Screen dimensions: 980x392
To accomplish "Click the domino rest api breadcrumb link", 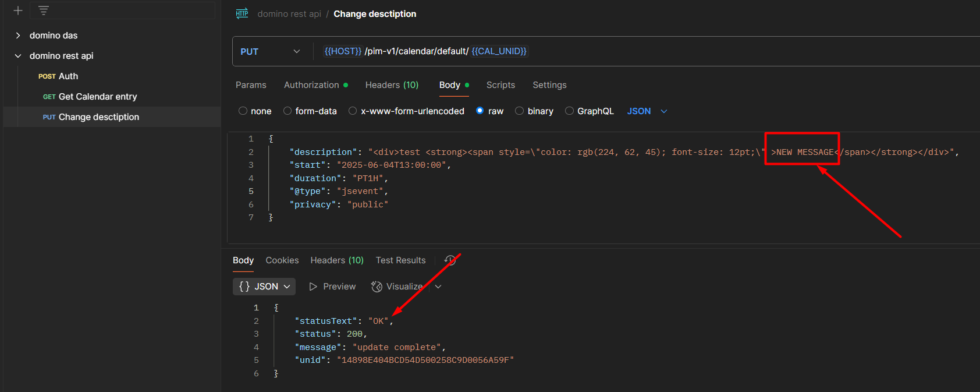I will 289,14.
